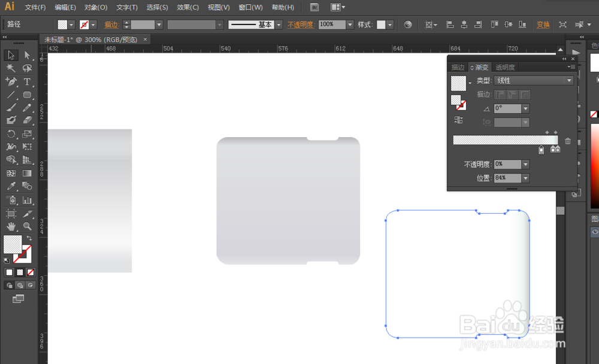Click the orange 描边 link in control bar
Image resolution: width=599 pixels, height=364 pixels.
(x=111, y=25)
